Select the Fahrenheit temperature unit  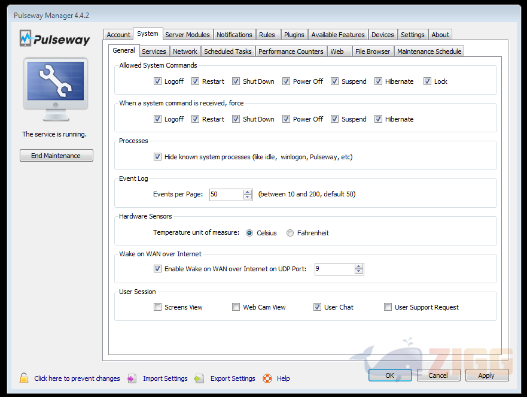290,233
